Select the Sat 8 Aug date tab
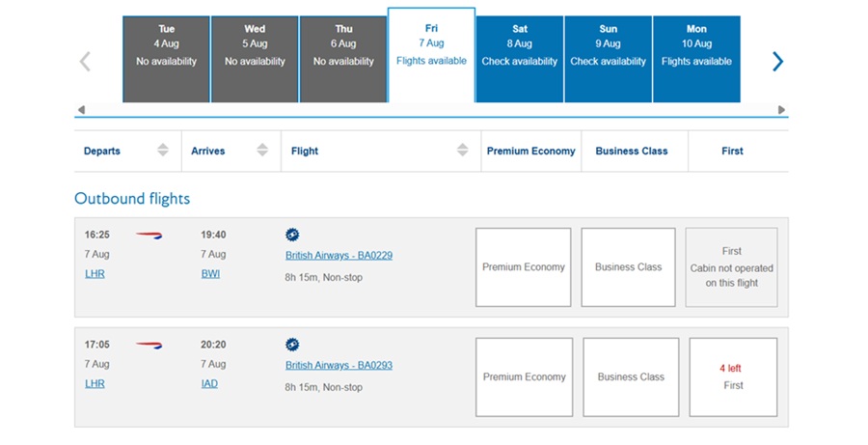868x445 pixels. click(x=519, y=59)
